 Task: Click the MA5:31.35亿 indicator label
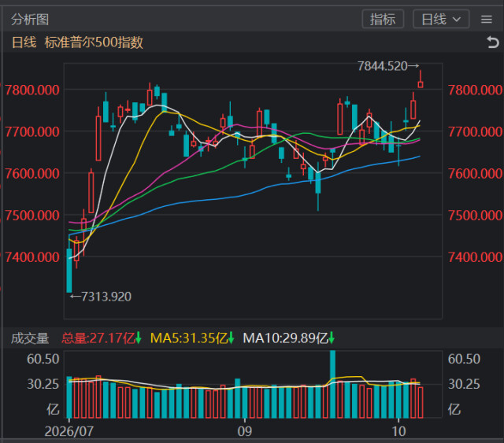(189, 338)
